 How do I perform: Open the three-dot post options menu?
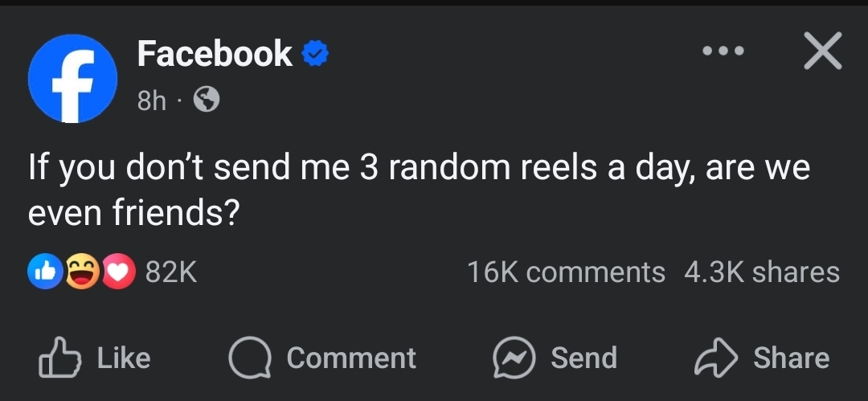tap(723, 51)
